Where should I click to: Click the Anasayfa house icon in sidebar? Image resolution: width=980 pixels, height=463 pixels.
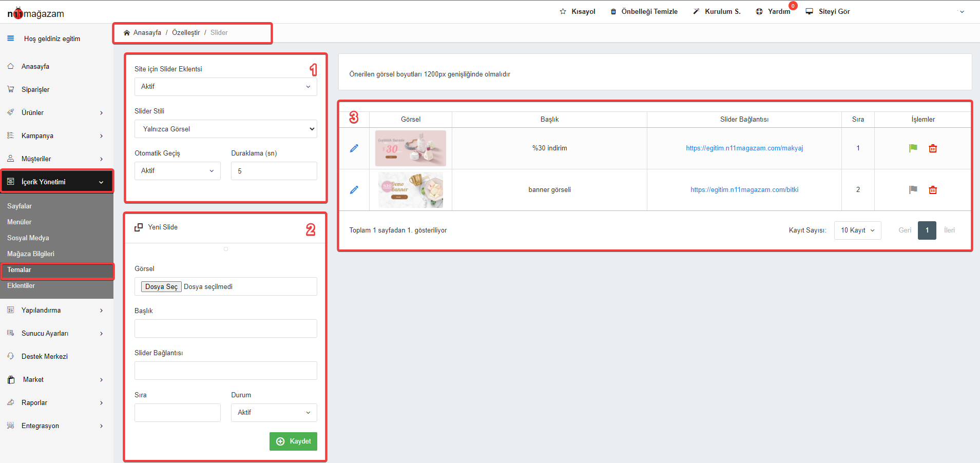tap(11, 66)
